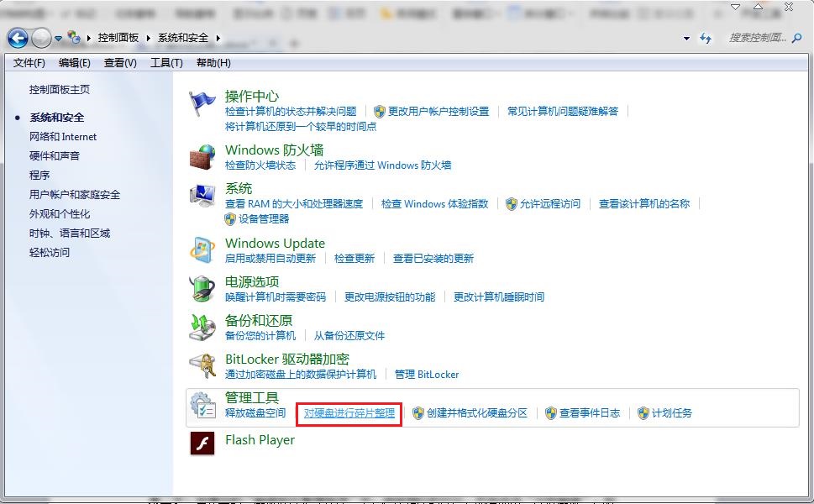Go to 控制面板主页 in the sidebar

(x=60, y=90)
